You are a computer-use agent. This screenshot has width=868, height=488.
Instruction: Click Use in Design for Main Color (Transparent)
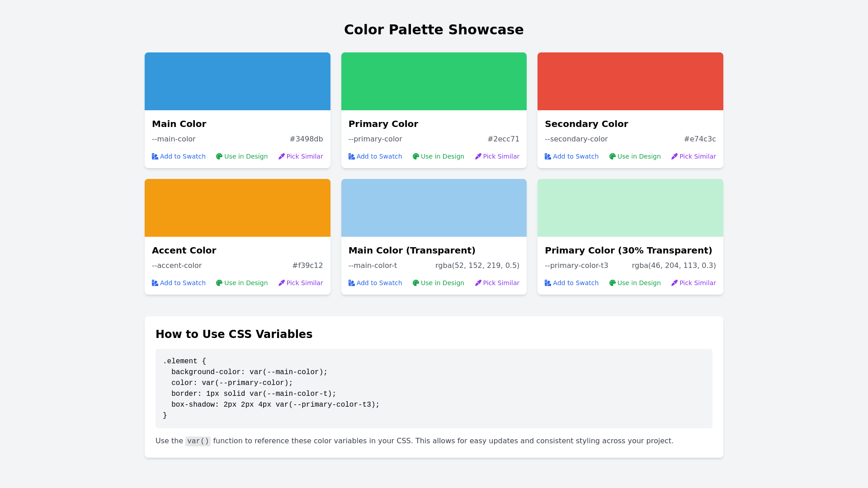point(442,283)
